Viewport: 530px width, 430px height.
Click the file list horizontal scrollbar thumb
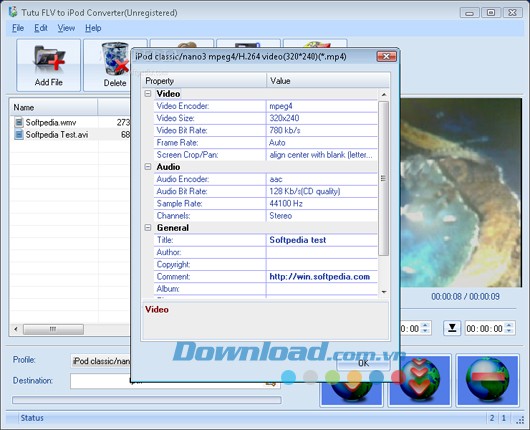53,329
